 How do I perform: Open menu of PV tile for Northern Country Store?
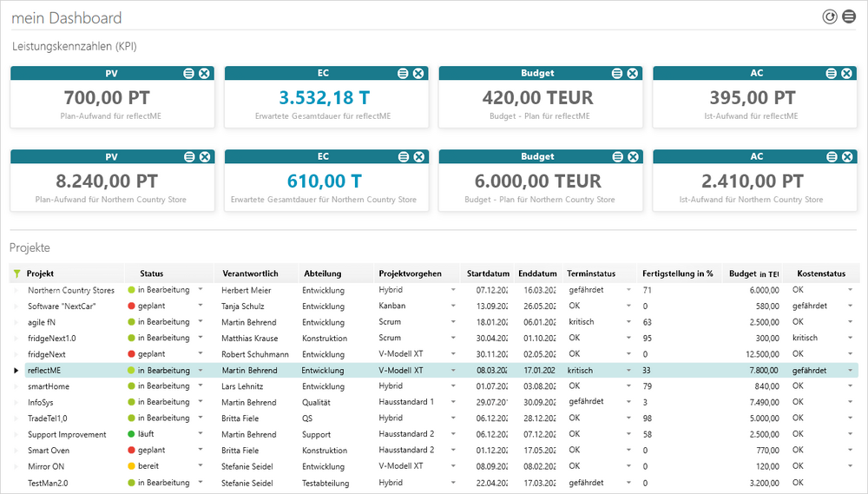(x=189, y=156)
